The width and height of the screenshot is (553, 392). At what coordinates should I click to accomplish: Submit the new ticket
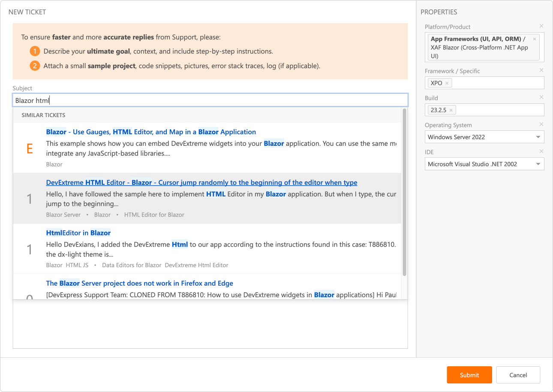pos(469,375)
